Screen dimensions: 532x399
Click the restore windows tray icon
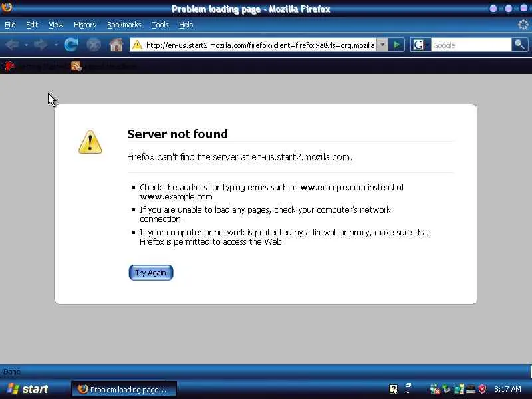click(x=408, y=388)
